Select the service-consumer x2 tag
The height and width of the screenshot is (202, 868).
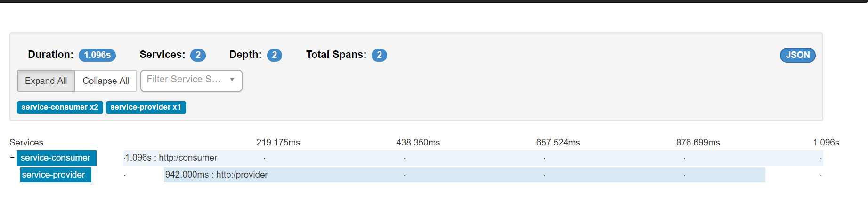coord(60,107)
